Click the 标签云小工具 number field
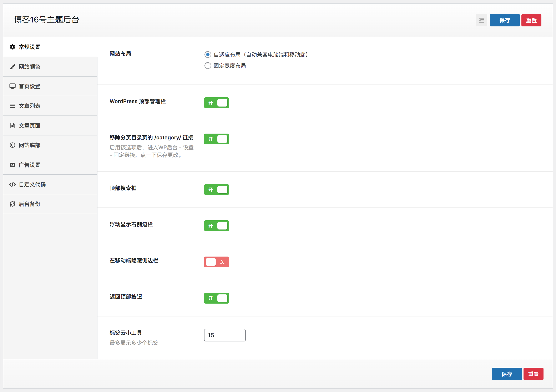Screen dimensions: 556x392 [225, 335]
